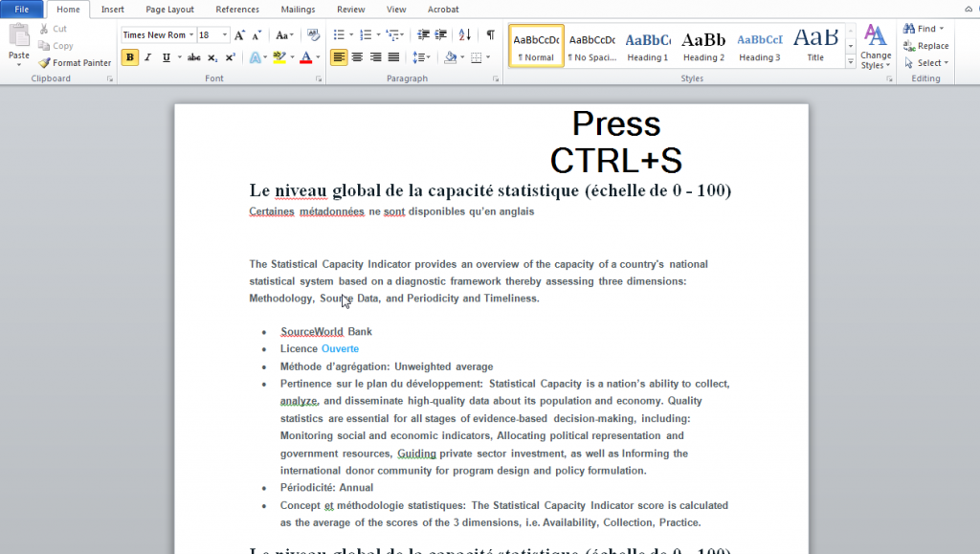The width and height of the screenshot is (980, 554).
Task: Open the Change Case Aa dropdown
Action: pyautogui.click(x=284, y=35)
